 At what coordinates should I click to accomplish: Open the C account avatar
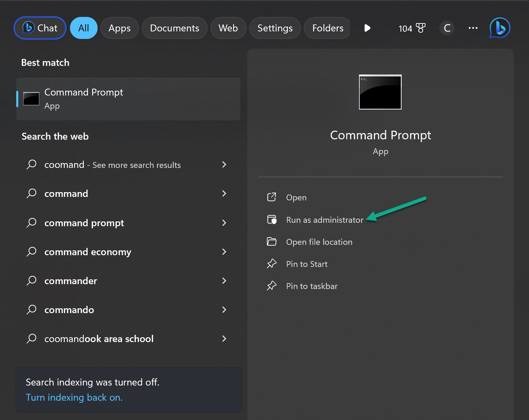click(447, 28)
